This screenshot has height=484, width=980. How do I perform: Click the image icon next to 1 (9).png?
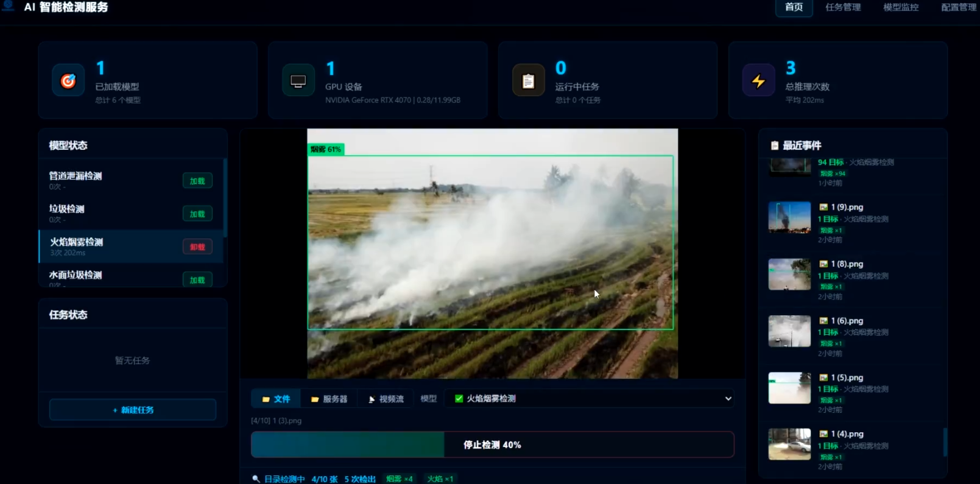pyautogui.click(x=823, y=207)
